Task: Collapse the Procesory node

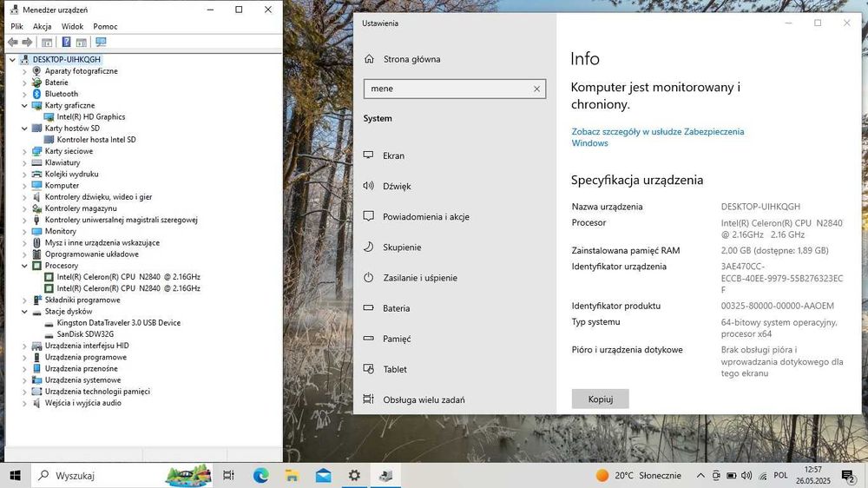Action: pos(24,266)
